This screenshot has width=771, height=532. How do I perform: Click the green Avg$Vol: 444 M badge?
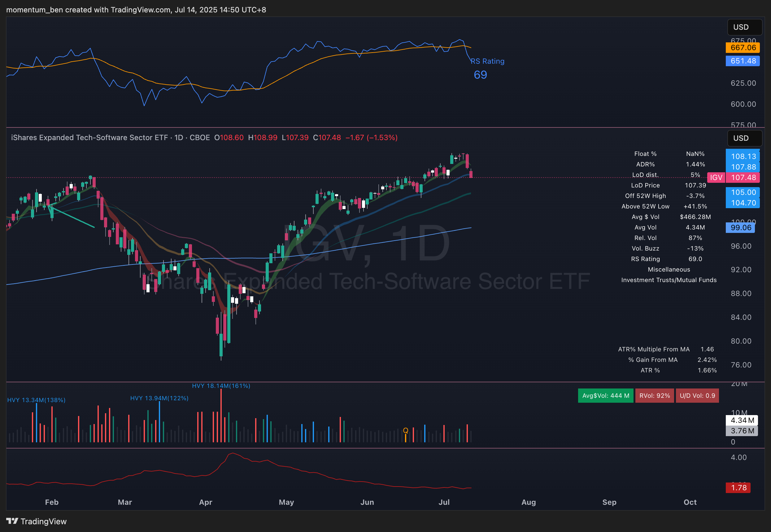pyautogui.click(x=606, y=396)
